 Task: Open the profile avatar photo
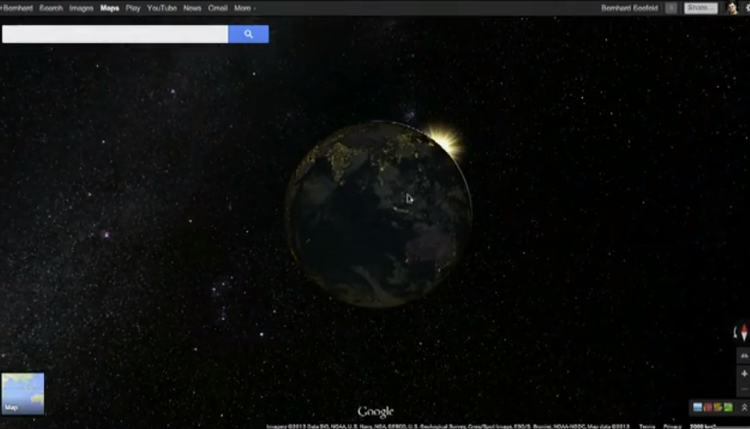point(732,8)
